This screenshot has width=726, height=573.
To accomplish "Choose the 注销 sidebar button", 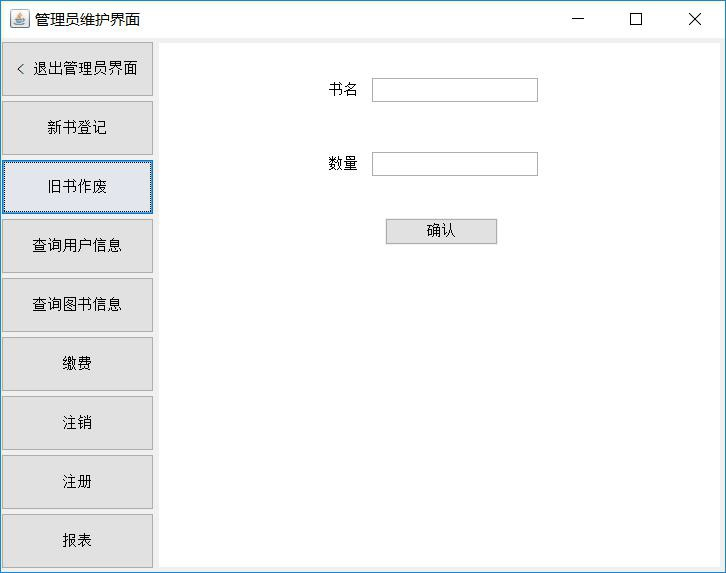I will point(77,423).
